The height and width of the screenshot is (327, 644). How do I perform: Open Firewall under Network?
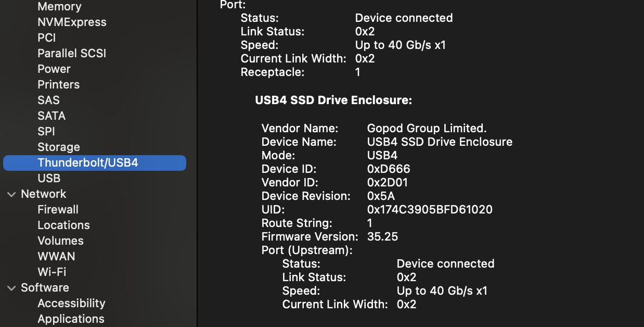[x=58, y=210]
